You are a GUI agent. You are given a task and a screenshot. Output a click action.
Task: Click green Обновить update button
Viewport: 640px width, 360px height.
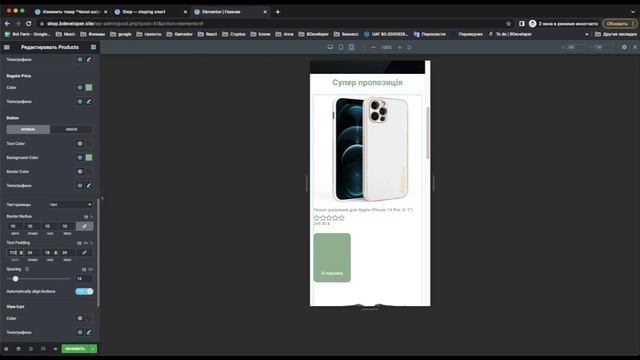click(x=75, y=349)
